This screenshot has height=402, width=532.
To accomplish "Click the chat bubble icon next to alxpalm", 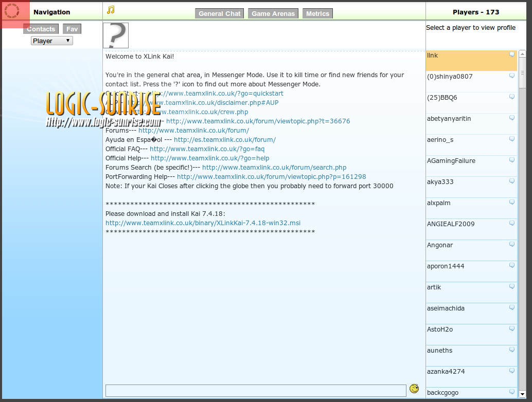I will tap(512, 202).
